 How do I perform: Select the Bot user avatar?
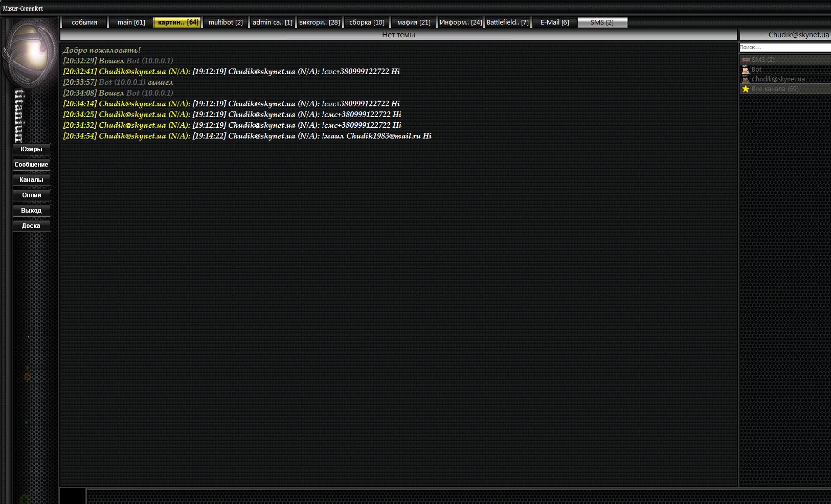(x=746, y=70)
